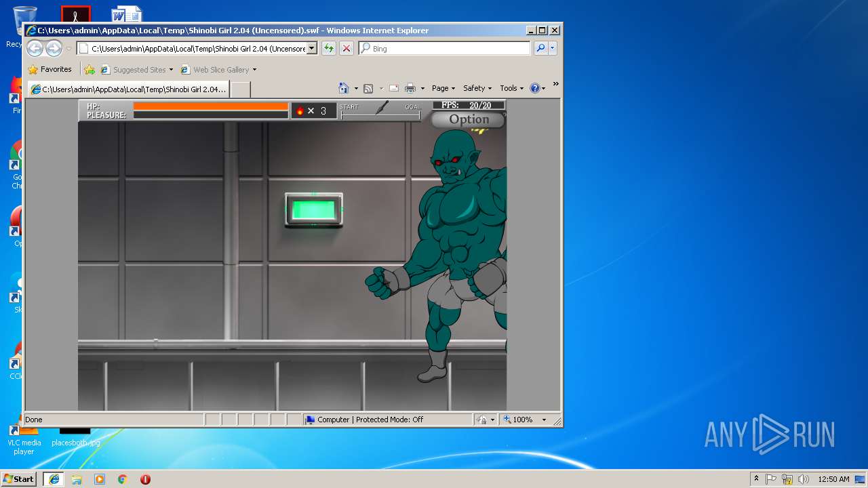Click the Action Center flag tray icon
This screenshot has height=488, width=868.
771,479
